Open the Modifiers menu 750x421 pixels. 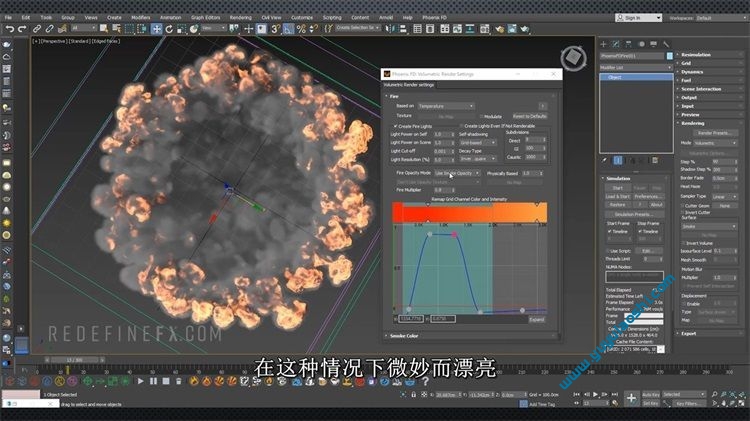(141, 18)
